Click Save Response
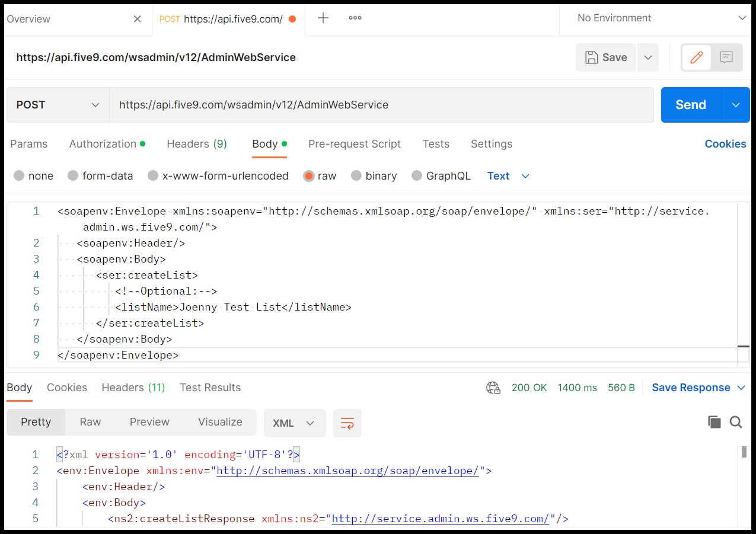Image resolution: width=756 pixels, height=534 pixels. point(691,388)
